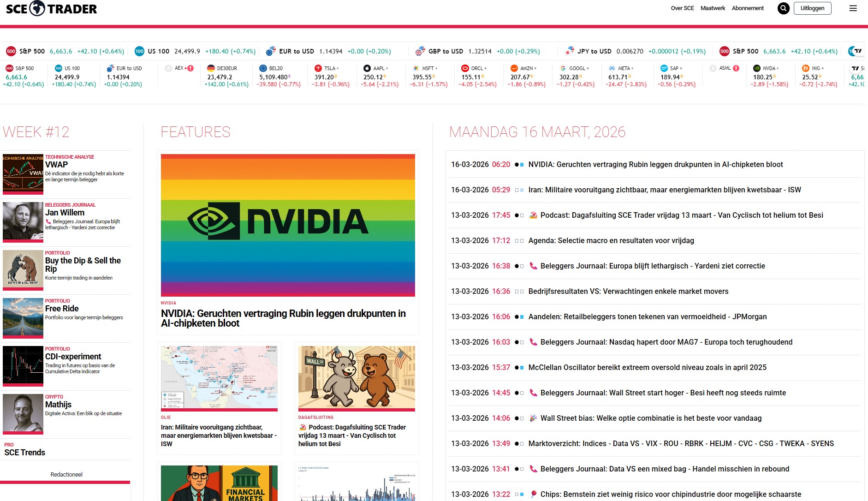Open the Agenda: Selectie macro en resultaten headline
Viewport: 868px width, 501px height.
click(x=611, y=240)
